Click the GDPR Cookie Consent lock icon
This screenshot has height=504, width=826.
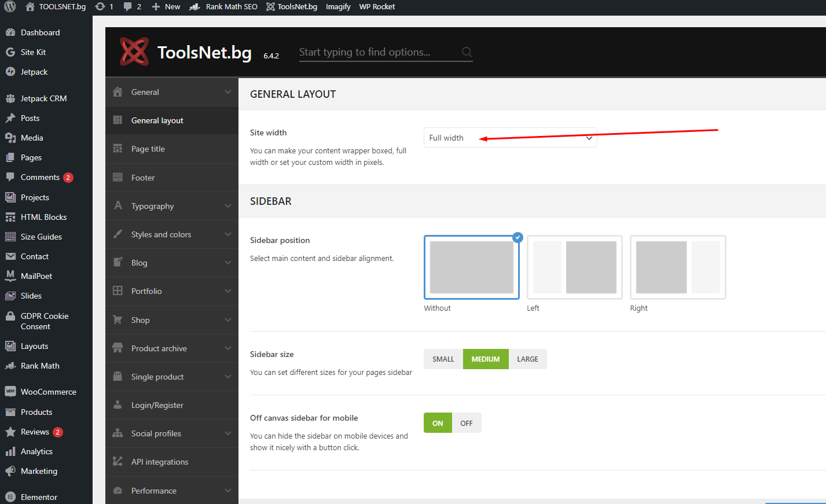click(10, 316)
